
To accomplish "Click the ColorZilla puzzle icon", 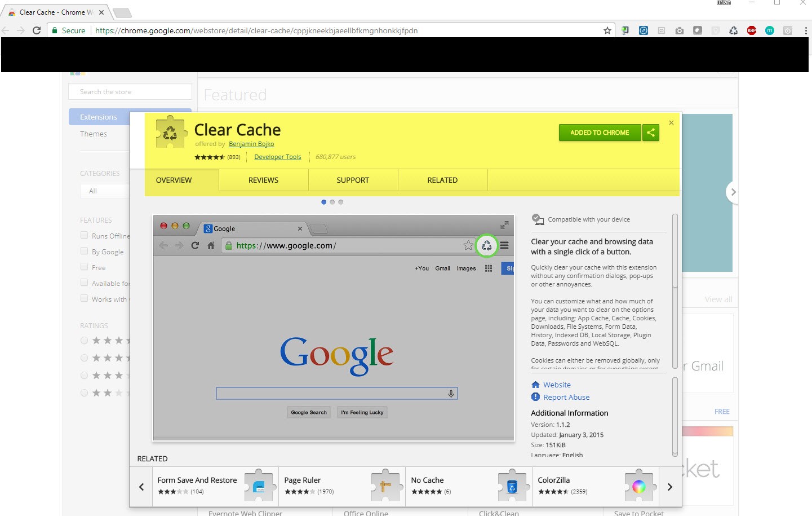I will [641, 485].
